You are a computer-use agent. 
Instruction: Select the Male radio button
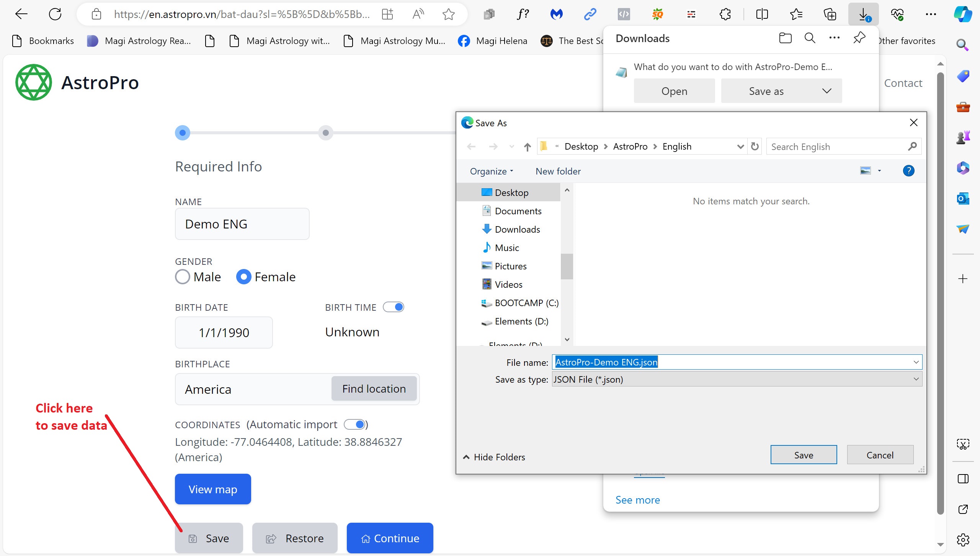(x=183, y=277)
